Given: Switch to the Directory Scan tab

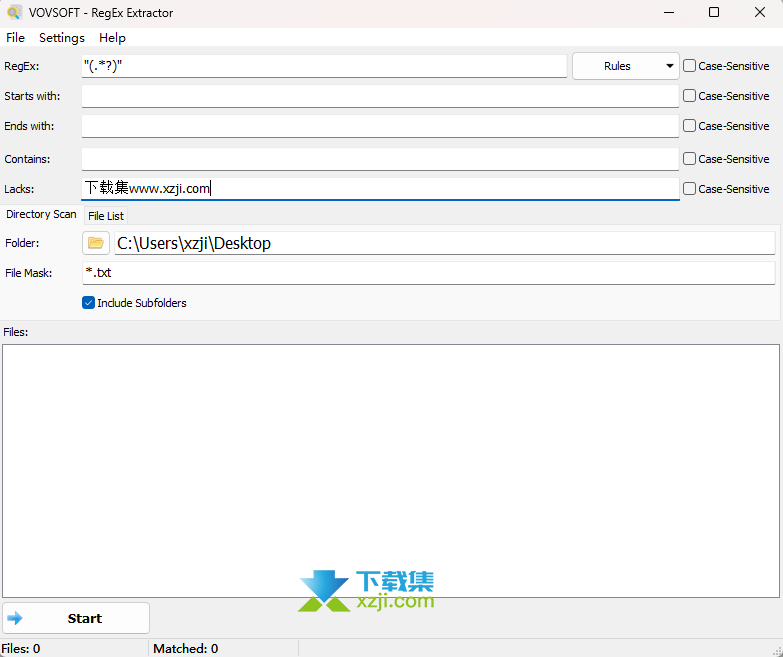Looking at the screenshot, I should pos(41,215).
